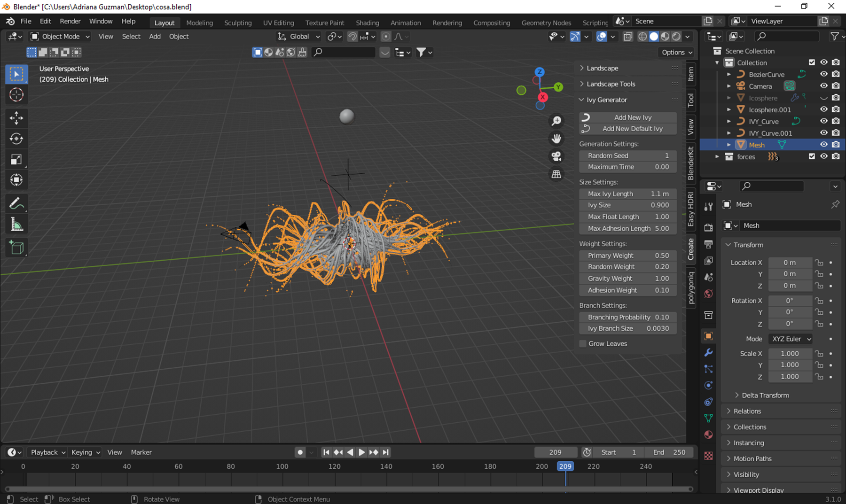Select the Annotate tool
The image size is (846, 504).
pos(16,203)
